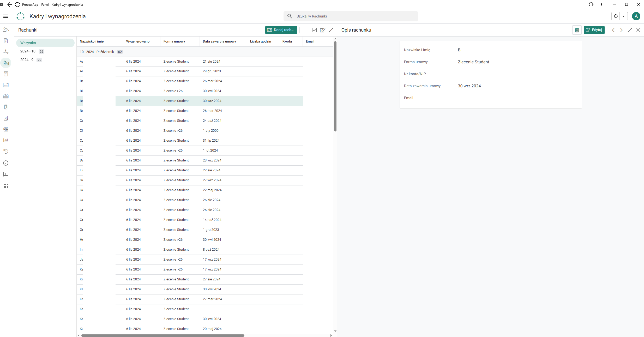Image resolution: width=644 pixels, height=337 pixels.
Task: Toggle multi-select checkbox mode in Rachunki toolbar
Action: (x=314, y=30)
